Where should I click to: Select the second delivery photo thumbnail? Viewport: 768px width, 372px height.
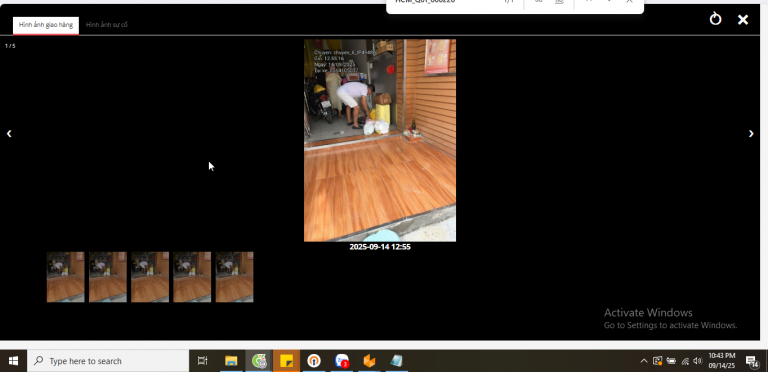[x=108, y=277]
